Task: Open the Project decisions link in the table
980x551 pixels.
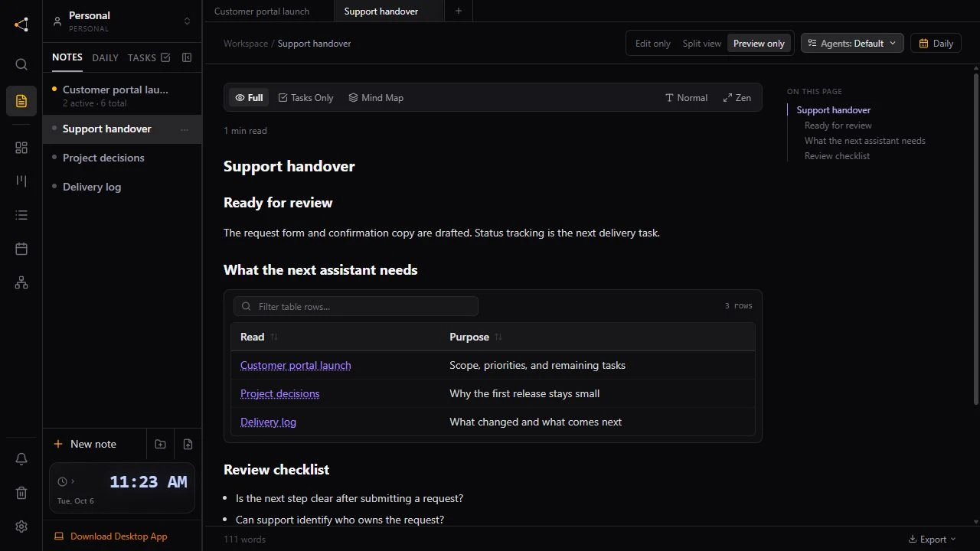Action: pyautogui.click(x=280, y=394)
